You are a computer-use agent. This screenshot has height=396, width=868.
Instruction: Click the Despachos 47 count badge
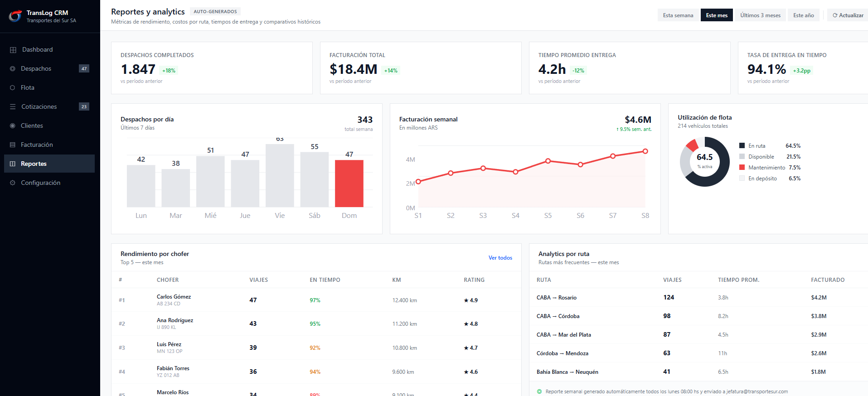(84, 69)
